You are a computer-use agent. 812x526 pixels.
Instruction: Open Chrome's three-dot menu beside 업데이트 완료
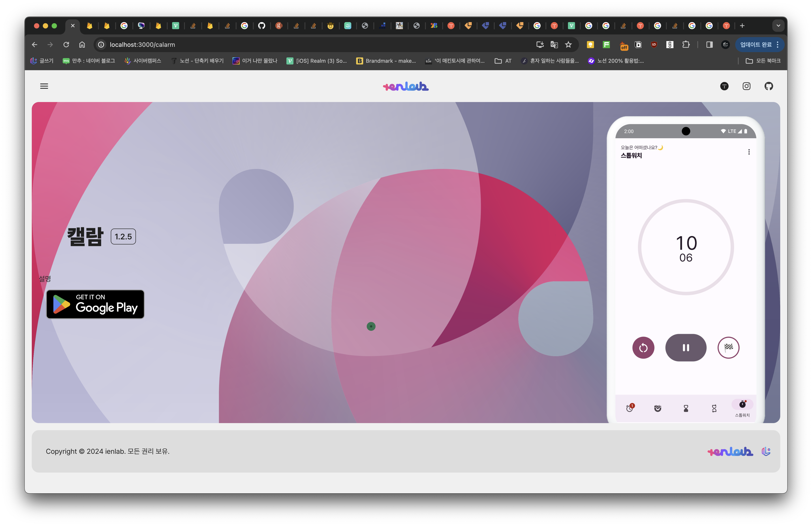pyautogui.click(x=778, y=45)
